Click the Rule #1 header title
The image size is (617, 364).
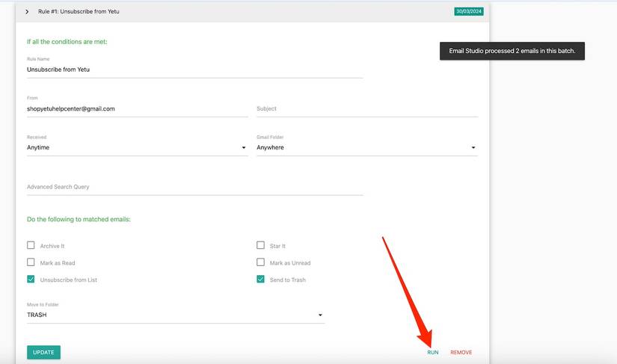(x=79, y=12)
